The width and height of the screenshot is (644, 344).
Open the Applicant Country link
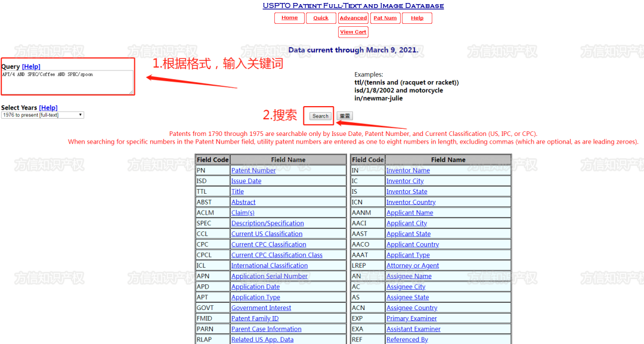413,244
